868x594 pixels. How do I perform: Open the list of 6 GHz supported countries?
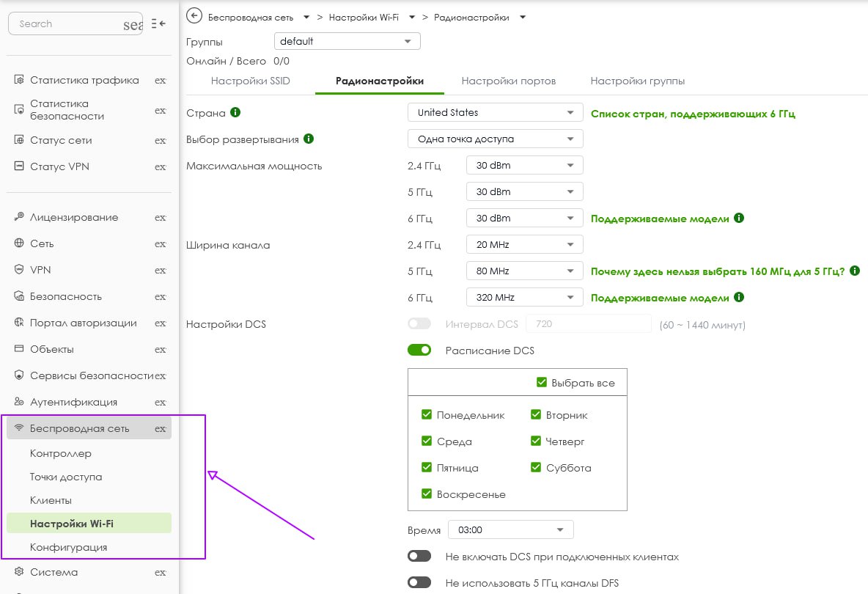(693, 114)
